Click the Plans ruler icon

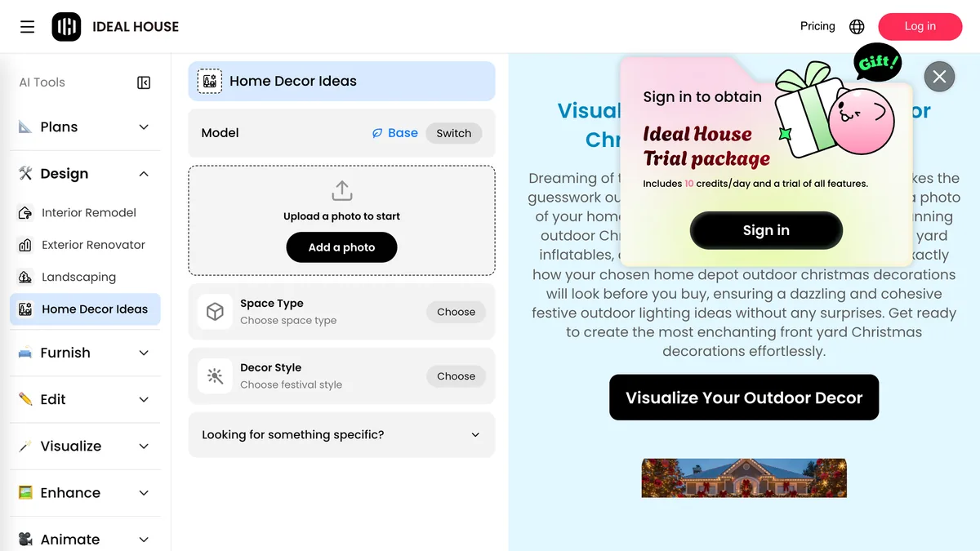click(x=25, y=127)
